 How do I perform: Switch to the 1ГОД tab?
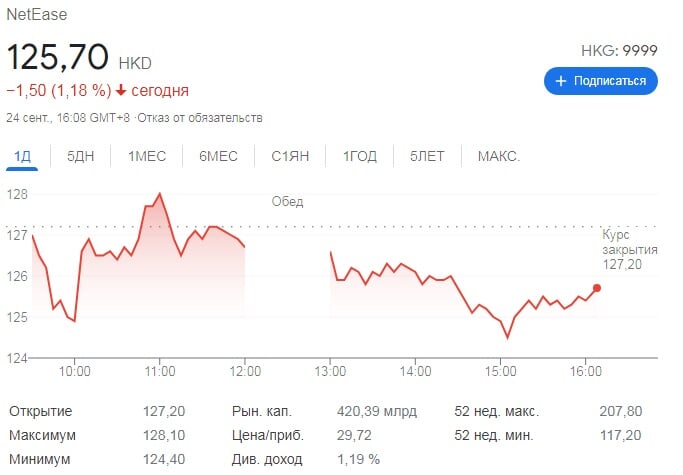pyautogui.click(x=360, y=156)
